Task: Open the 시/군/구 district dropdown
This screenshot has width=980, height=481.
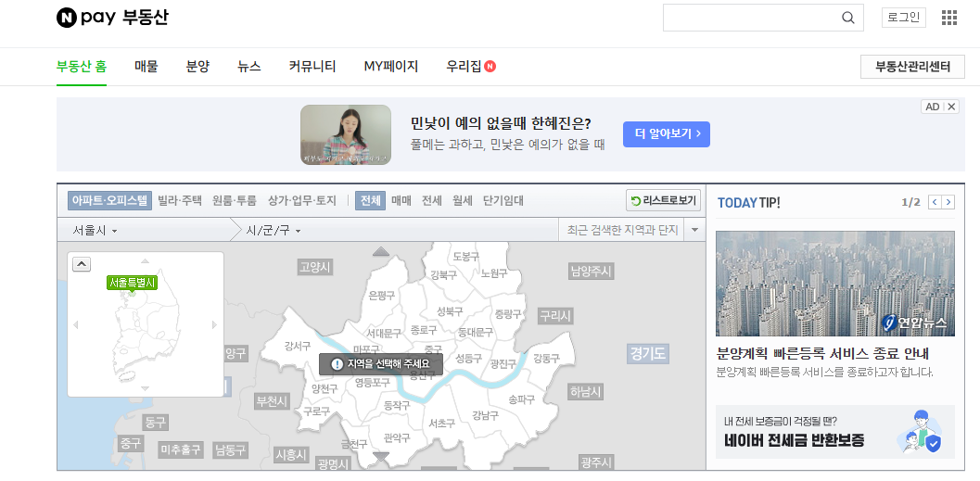Action: (x=274, y=231)
